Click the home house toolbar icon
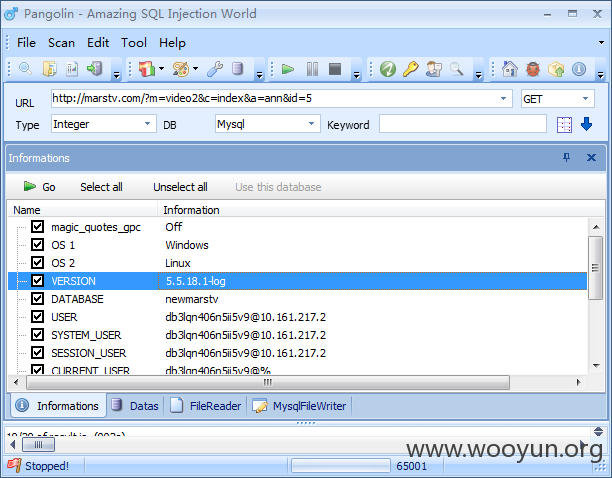612x478 pixels. [x=510, y=69]
